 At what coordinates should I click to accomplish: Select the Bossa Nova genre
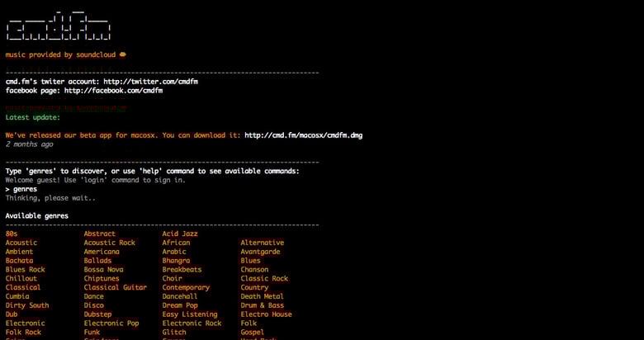103,270
